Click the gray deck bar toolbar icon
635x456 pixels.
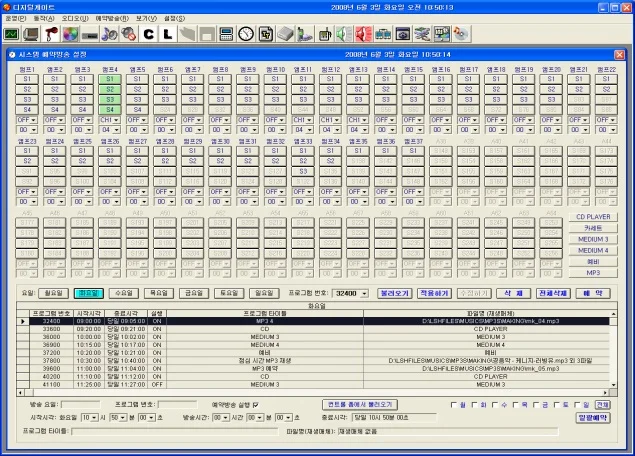point(89,34)
